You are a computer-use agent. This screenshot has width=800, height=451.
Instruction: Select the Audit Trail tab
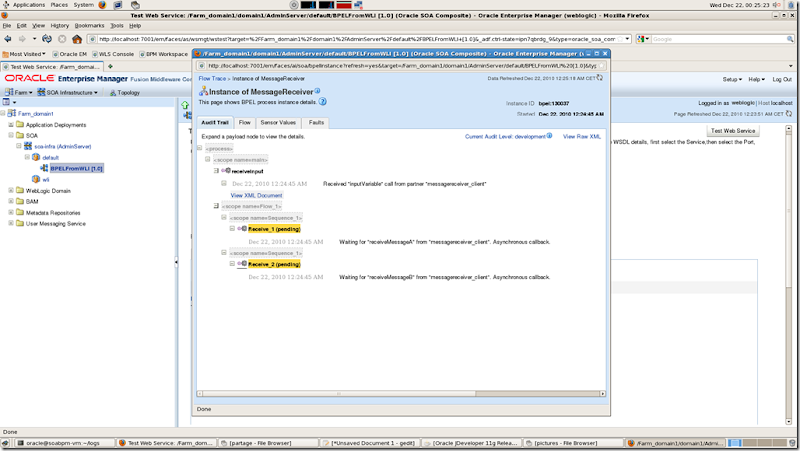[215, 122]
